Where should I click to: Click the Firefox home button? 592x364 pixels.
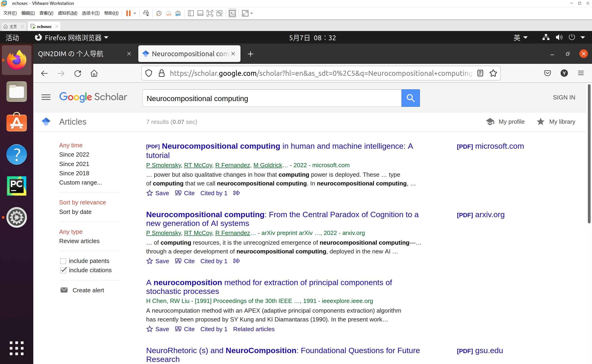coord(94,73)
